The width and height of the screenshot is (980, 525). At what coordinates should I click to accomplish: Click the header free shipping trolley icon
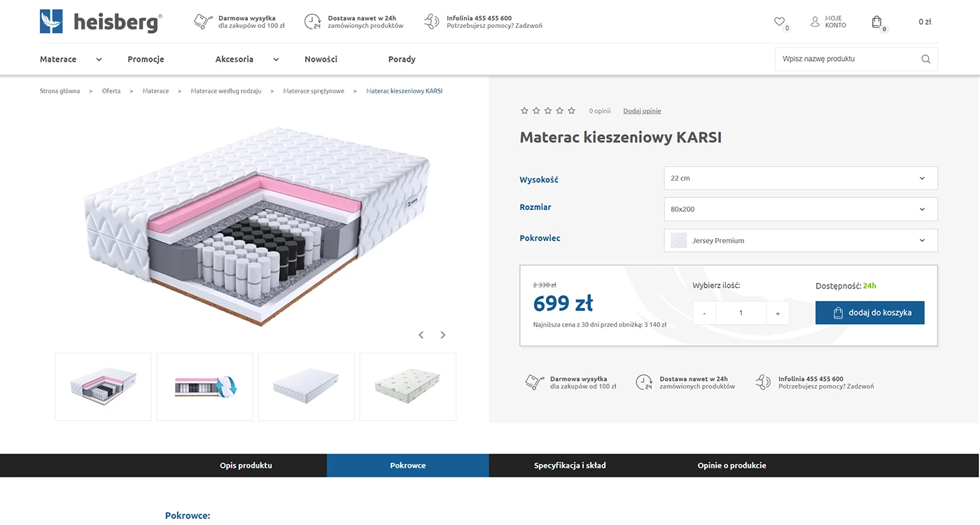203,22
